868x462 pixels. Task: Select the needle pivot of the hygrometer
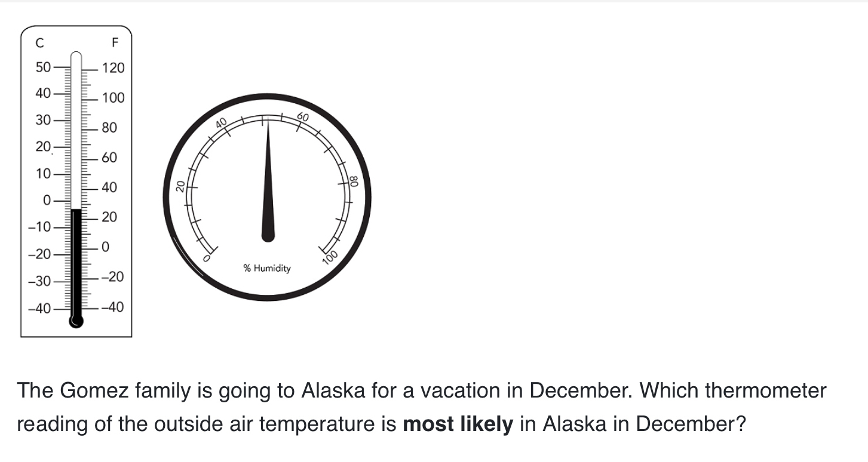tap(268, 234)
